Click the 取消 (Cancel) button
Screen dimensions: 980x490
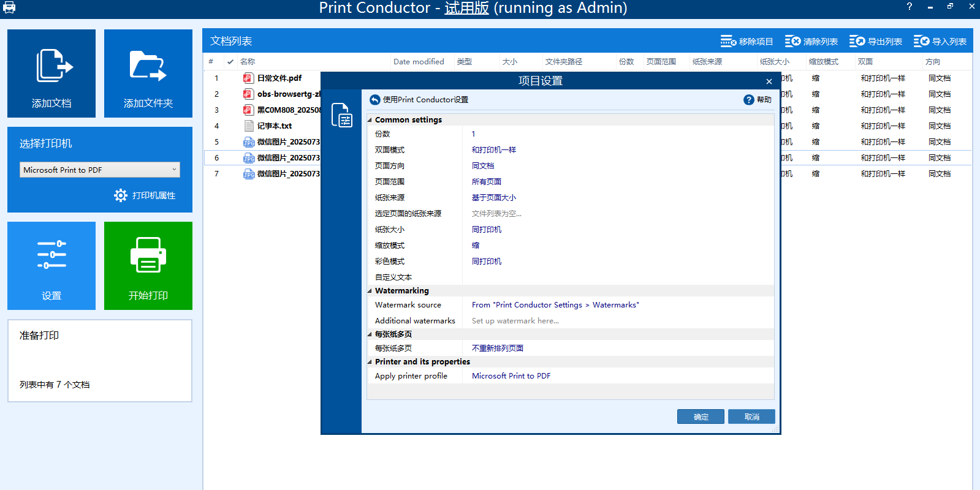751,417
